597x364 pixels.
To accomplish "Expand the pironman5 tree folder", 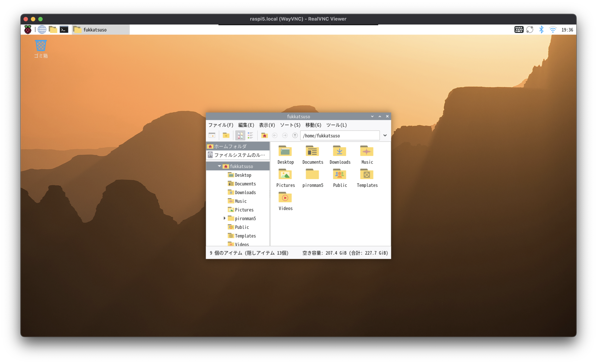I will (224, 218).
